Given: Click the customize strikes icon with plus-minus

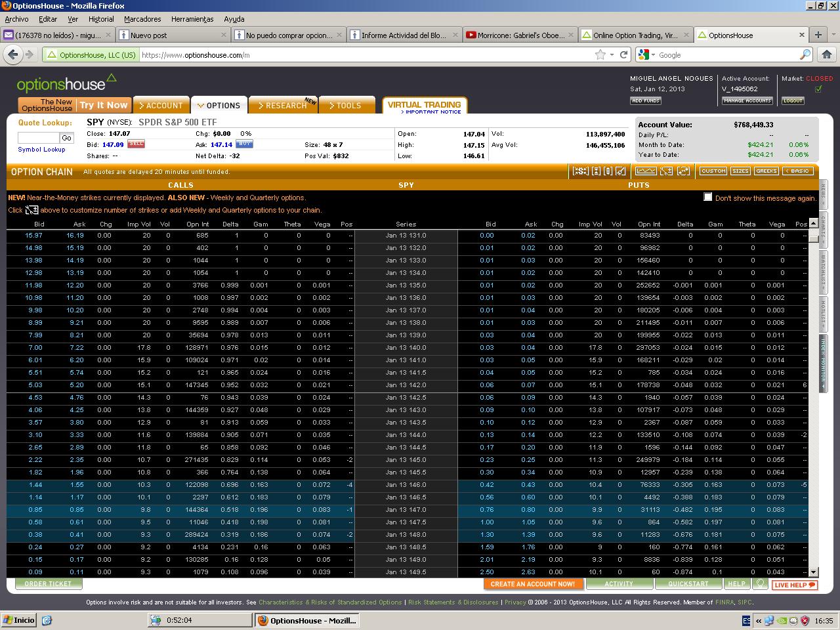Looking at the screenshot, I should point(666,171).
